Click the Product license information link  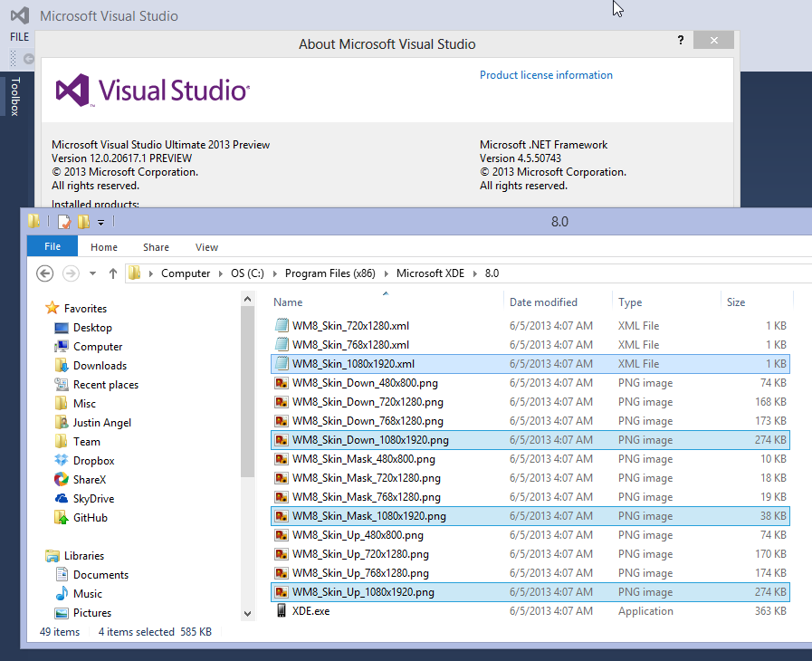(546, 75)
